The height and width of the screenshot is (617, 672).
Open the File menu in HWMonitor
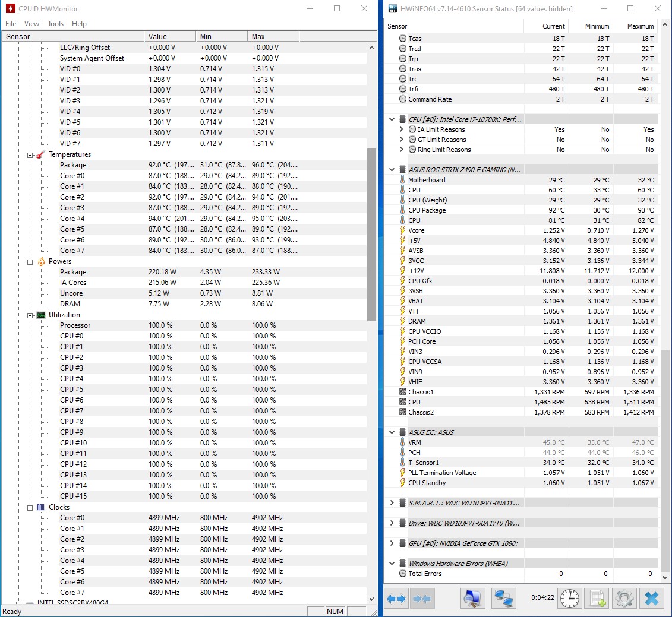11,24
